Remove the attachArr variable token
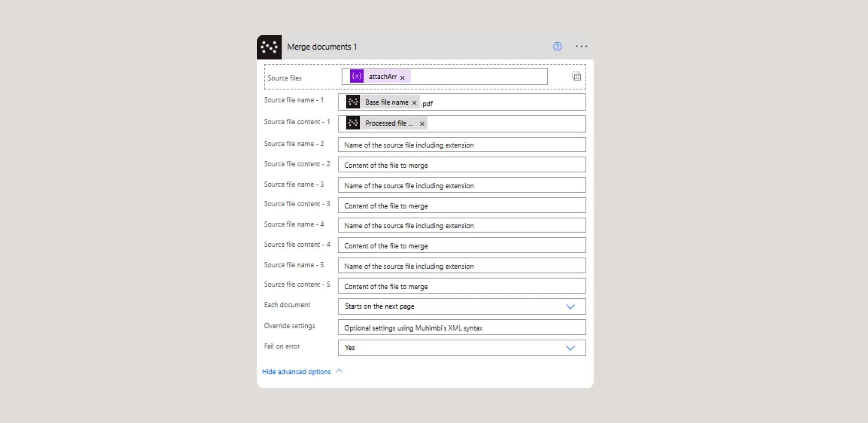 coord(402,78)
